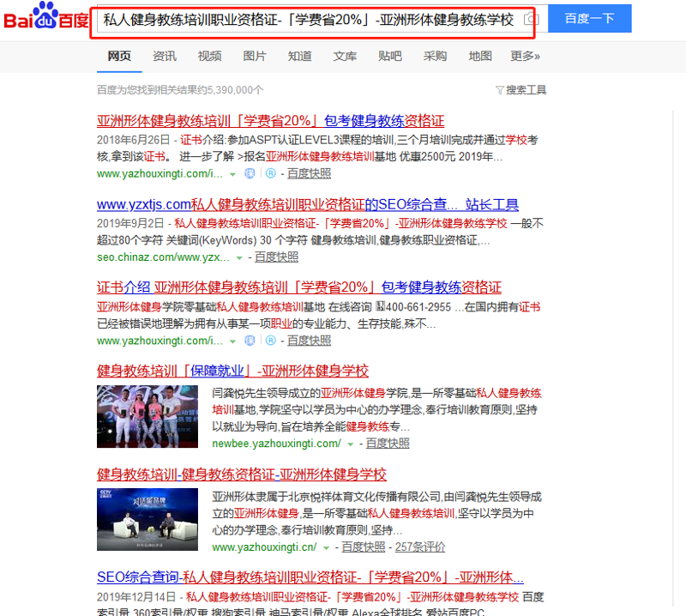
Task: Click ® badge on 证书介绍 result
Action: pos(271,341)
